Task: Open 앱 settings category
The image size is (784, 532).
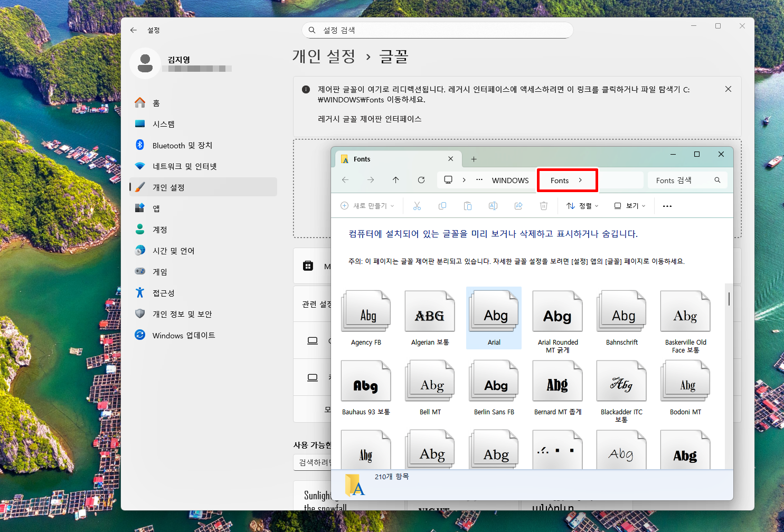Action: click(x=203, y=208)
